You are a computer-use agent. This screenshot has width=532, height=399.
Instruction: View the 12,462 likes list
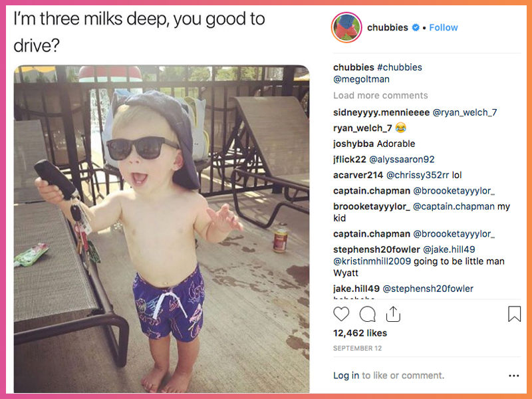(x=360, y=333)
